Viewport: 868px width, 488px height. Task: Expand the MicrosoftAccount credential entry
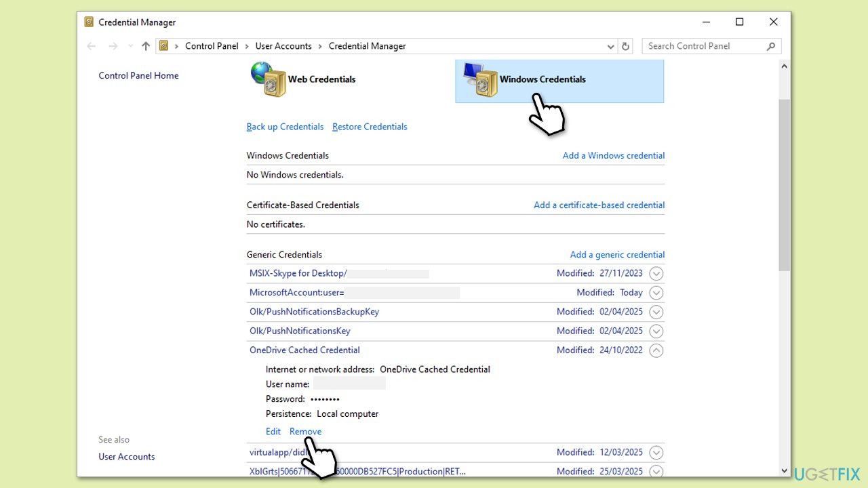click(656, 293)
